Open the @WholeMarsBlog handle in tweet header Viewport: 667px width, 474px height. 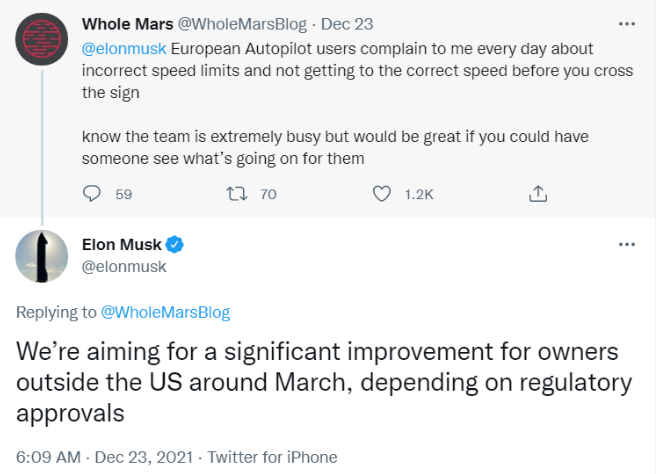(x=242, y=24)
